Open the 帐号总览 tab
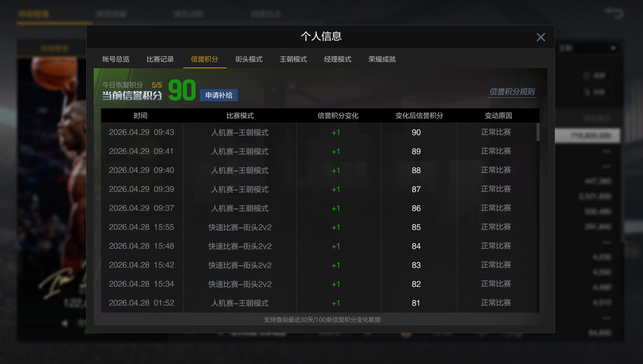The height and width of the screenshot is (364, 643). tap(116, 59)
